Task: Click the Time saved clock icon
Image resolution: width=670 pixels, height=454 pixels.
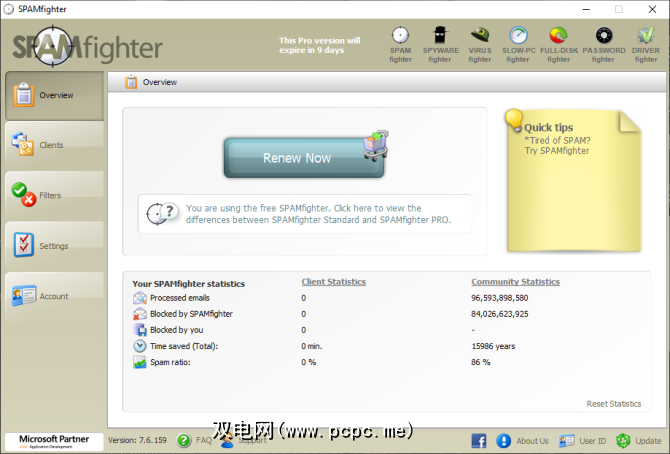Action: (140, 346)
